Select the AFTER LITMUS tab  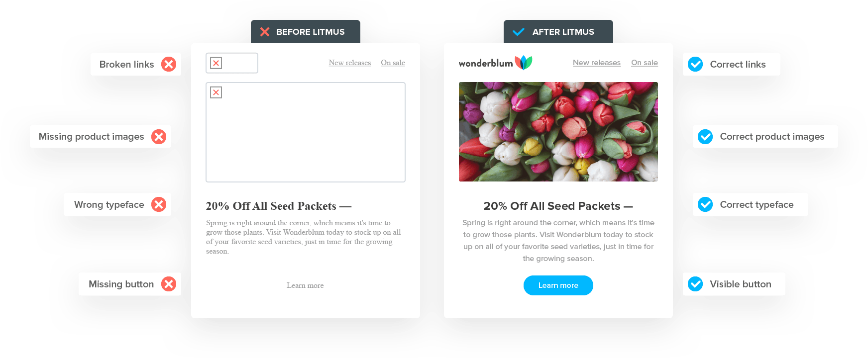click(558, 31)
